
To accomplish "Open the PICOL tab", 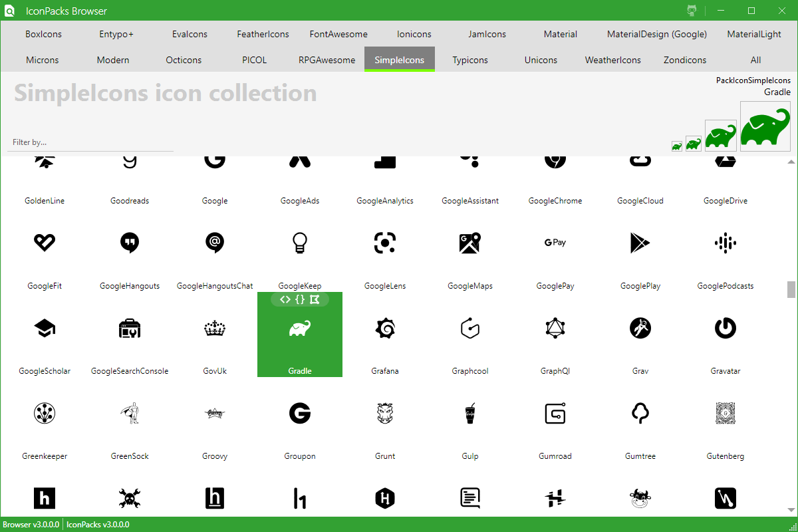I will click(x=255, y=60).
